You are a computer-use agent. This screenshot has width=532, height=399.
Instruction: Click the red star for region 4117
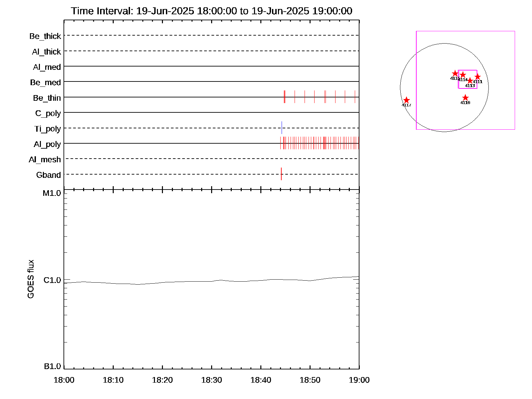pos(406,100)
